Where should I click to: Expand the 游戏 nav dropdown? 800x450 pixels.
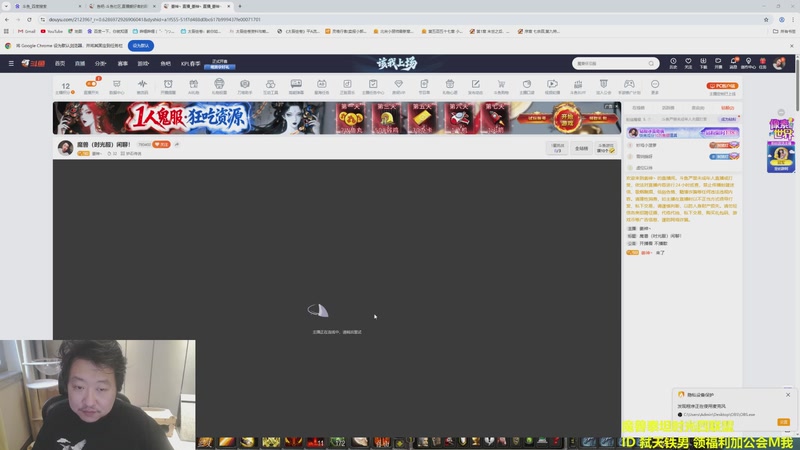click(143, 64)
